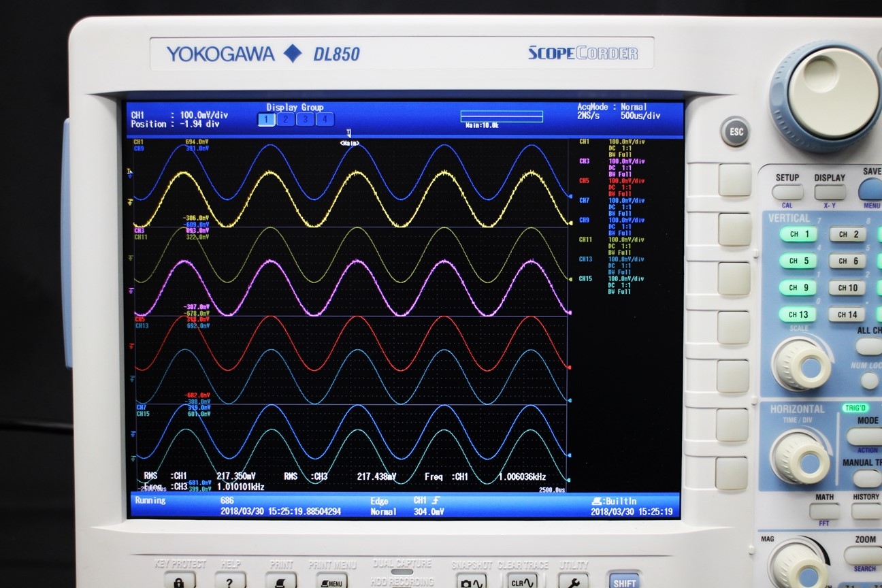Screen dimensions: 882x588
Task: Toggle the NUM LOCK key
Action: pyautogui.click(x=868, y=382)
